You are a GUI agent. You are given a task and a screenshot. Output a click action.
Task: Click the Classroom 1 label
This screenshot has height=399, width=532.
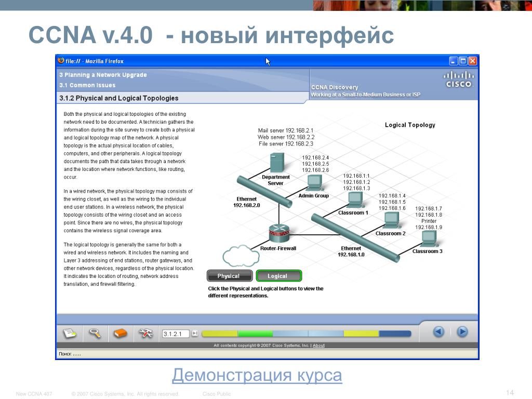click(x=353, y=212)
